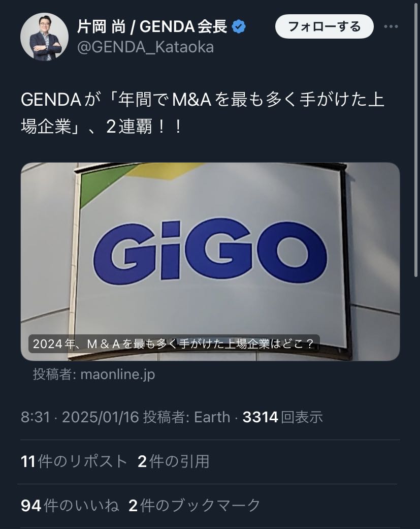Open the @GENDA_Kataoka handle link
420x529 pixels.
pyautogui.click(x=145, y=47)
